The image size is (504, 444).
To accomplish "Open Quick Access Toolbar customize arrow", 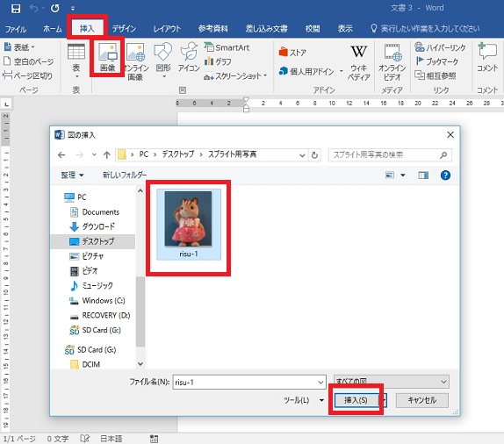I will coord(73,9).
